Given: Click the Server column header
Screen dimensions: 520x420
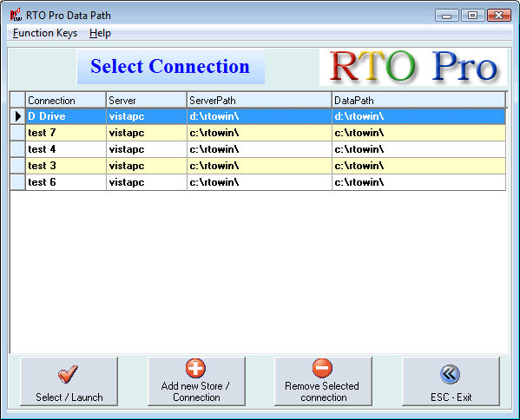Looking at the screenshot, I should click(x=146, y=100).
